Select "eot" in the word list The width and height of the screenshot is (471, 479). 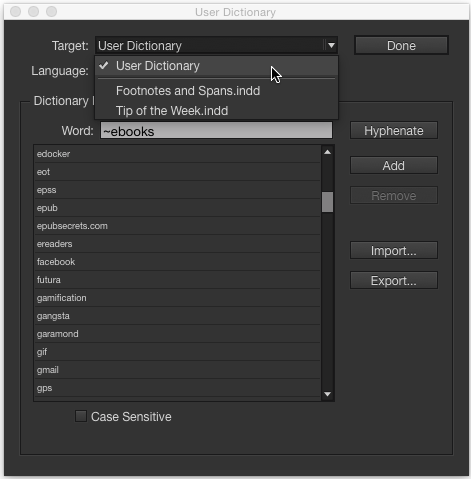click(x=178, y=172)
